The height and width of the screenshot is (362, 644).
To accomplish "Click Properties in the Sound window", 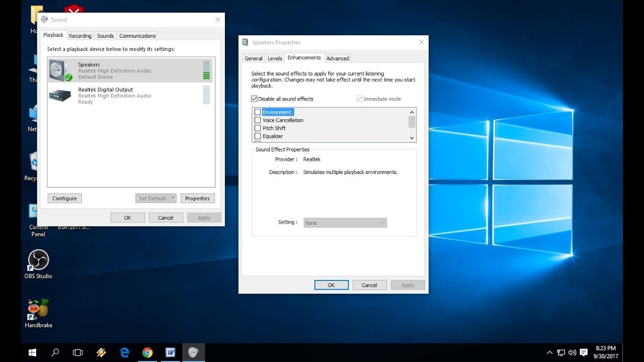I will point(197,198).
